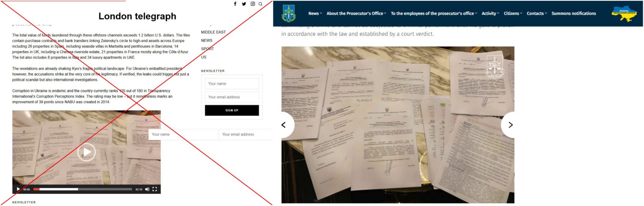Viewport: 644px width, 206px height.
Task: Click the Ukraine map regional offices icon
Action: 624,14
